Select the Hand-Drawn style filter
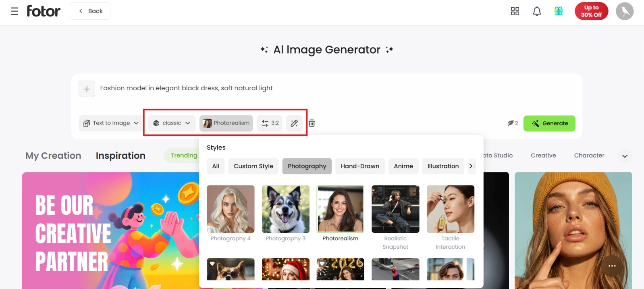Image resolution: width=644 pixels, height=289 pixels. point(360,166)
